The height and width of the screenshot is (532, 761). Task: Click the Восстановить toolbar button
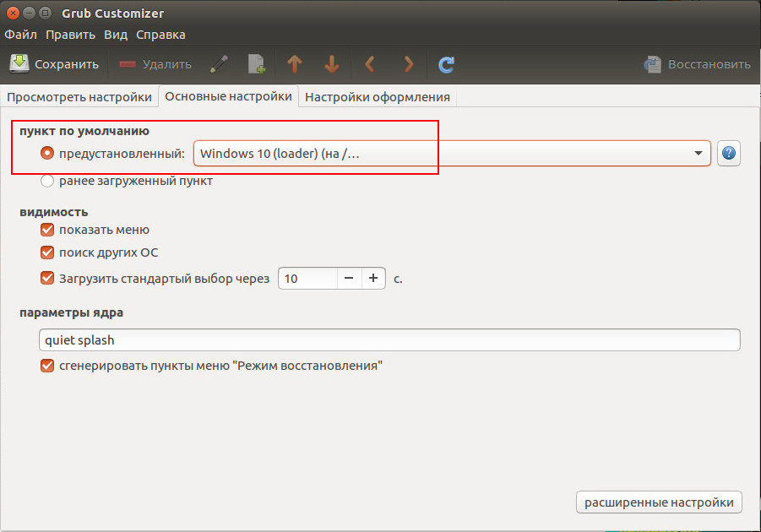[697, 64]
